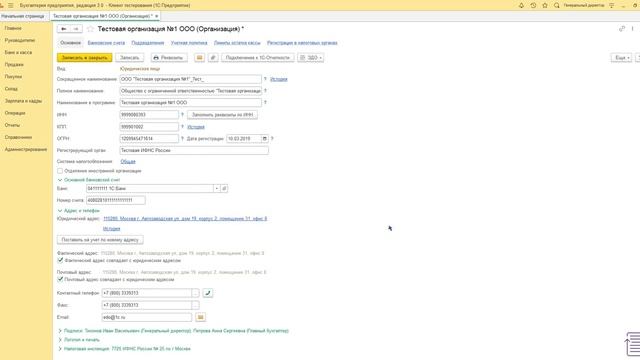Close the Тестовая организация tab
640x360 pixels.
coord(156,16)
